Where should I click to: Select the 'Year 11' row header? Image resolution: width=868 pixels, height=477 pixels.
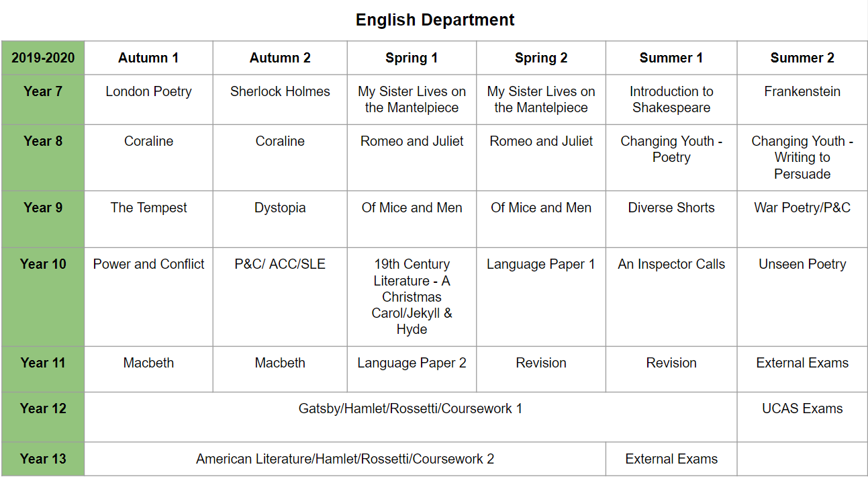coord(43,369)
